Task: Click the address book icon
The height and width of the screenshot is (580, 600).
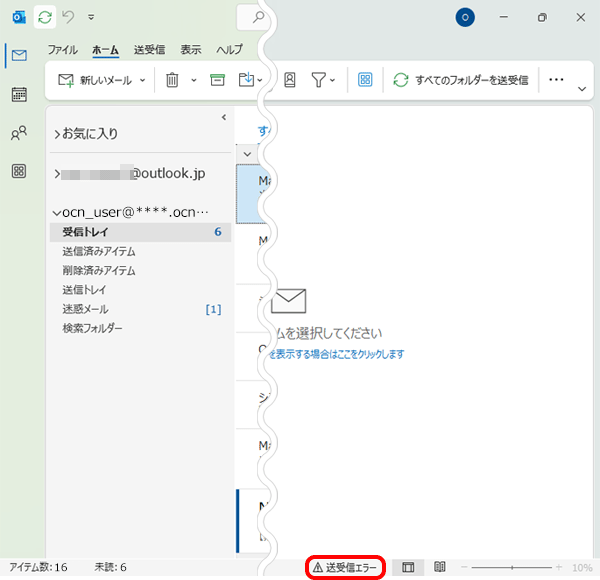Action: pos(289,80)
